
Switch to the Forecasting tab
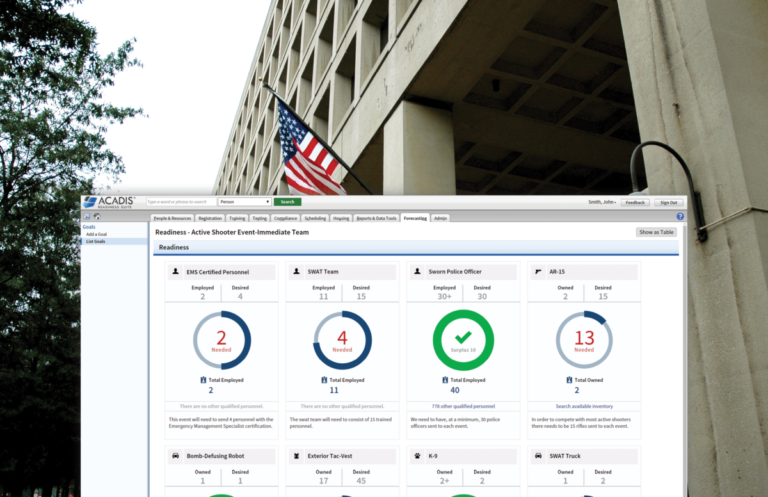point(415,217)
